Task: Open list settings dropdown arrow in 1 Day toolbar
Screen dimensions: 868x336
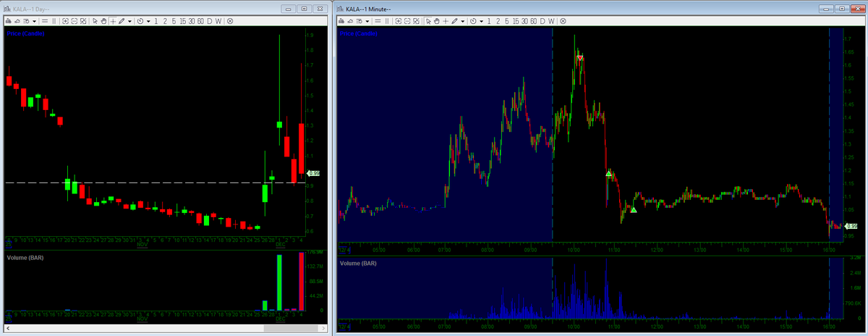Action: pos(34,21)
